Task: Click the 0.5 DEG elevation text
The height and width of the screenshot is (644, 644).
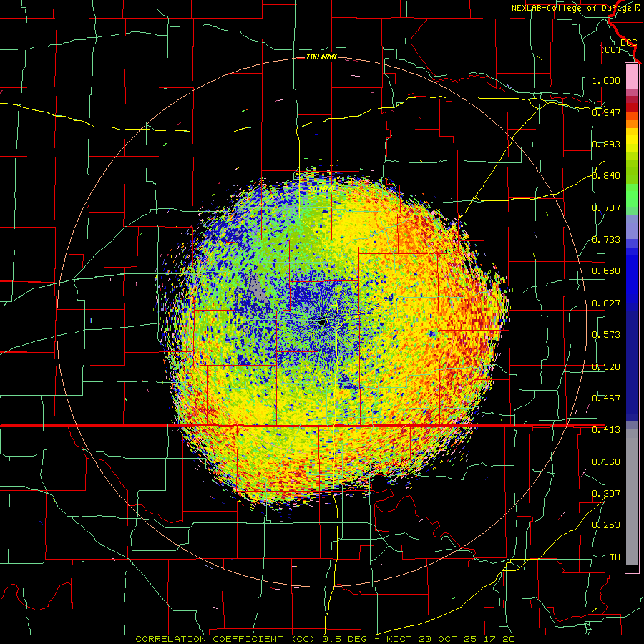Action: click(345, 639)
